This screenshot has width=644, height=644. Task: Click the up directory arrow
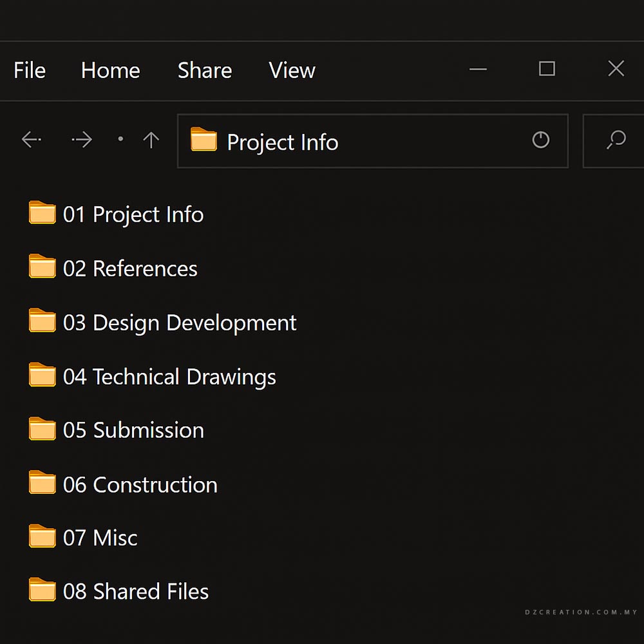151,140
